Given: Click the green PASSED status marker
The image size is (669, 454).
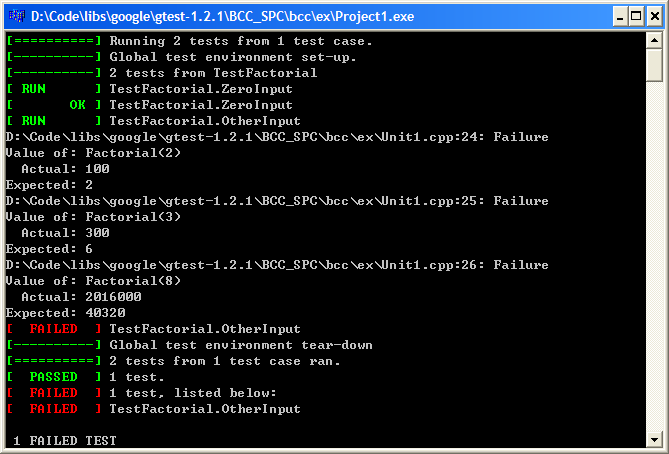Looking at the screenshot, I should [53, 377].
